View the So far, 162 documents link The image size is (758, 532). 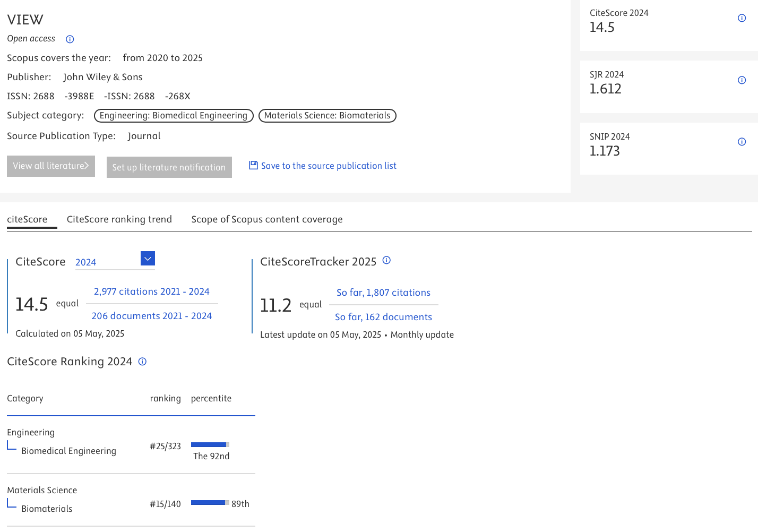pyautogui.click(x=383, y=316)
